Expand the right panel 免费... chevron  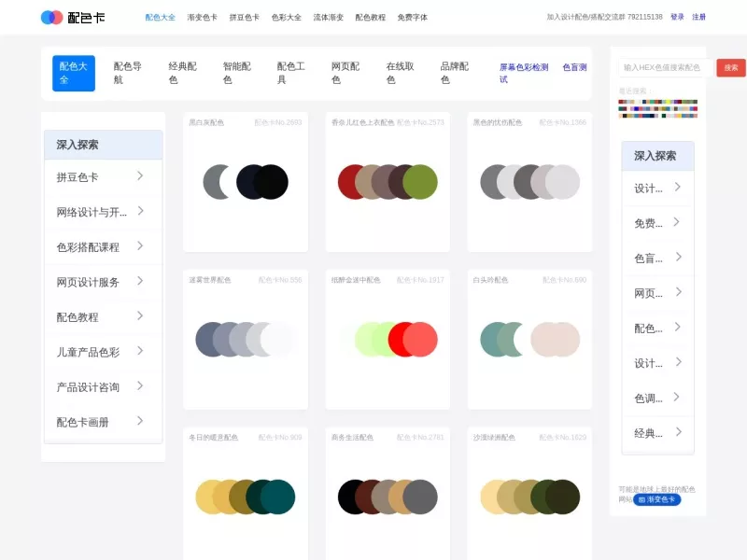677,222
